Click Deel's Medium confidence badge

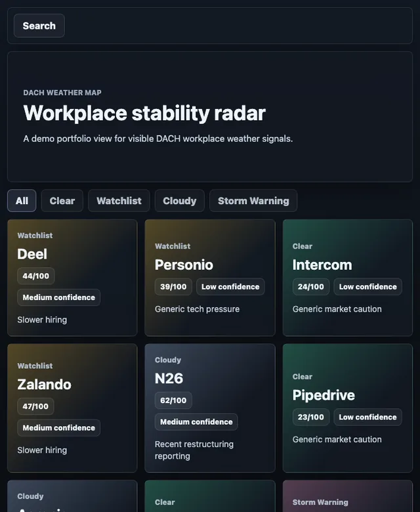click(x=59, y=297)
